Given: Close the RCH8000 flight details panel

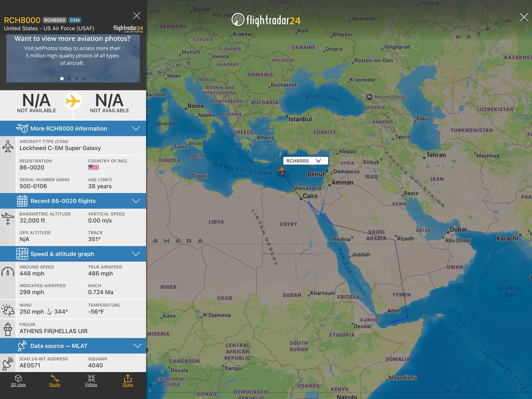Looking at the screenshot, I should 137,16.
